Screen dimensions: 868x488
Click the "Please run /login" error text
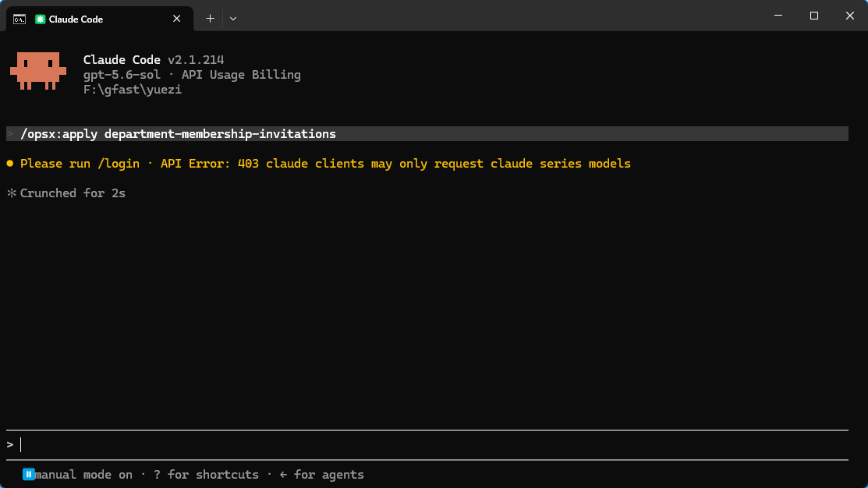80,164
